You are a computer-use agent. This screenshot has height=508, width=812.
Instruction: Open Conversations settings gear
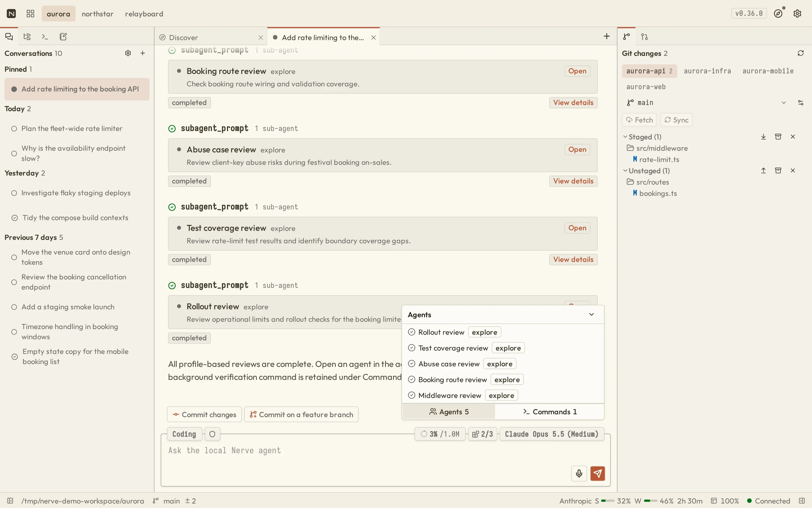(x=128, y=53)
